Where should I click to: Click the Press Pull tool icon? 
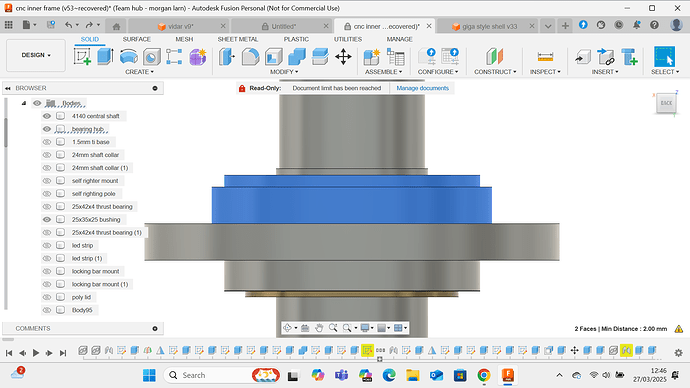coord(227,57)
